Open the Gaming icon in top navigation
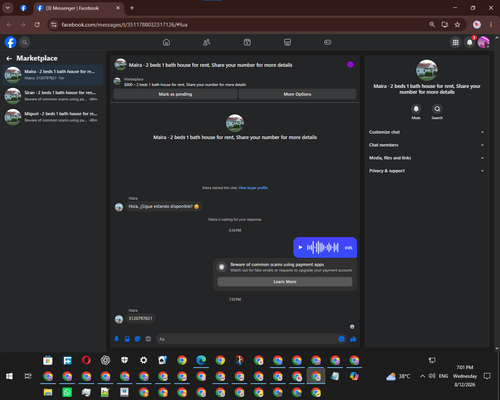This screenshot has height=400, width=500. pyautogui.click(x=328, y=42)
